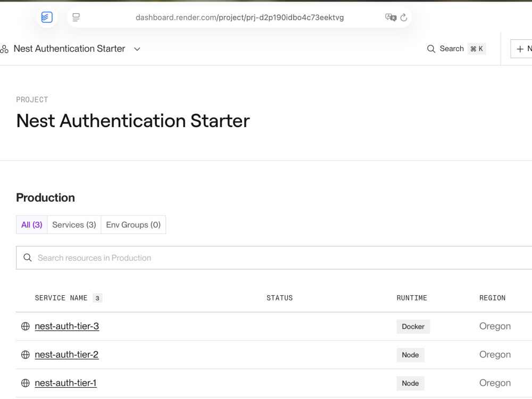The image size is (532, 399).
Task: Click the blue checklist extension icon
Action: (47, 17)
